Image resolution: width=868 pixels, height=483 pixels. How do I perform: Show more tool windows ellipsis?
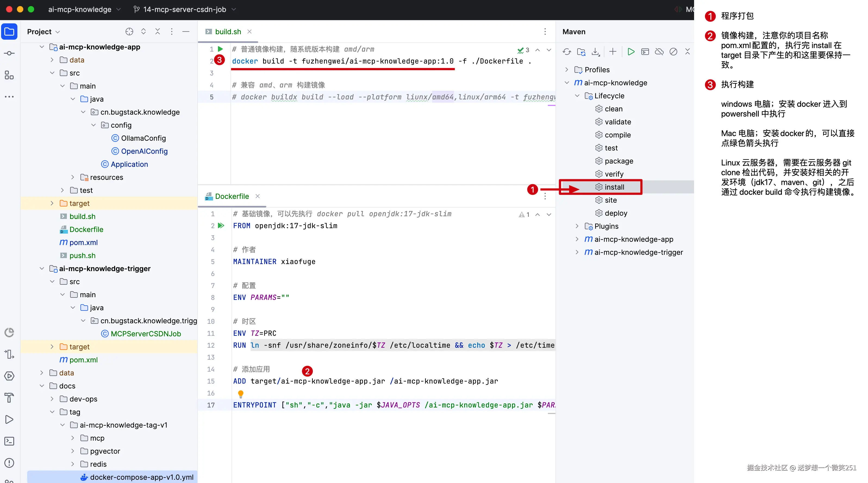(x=10, y=97)
